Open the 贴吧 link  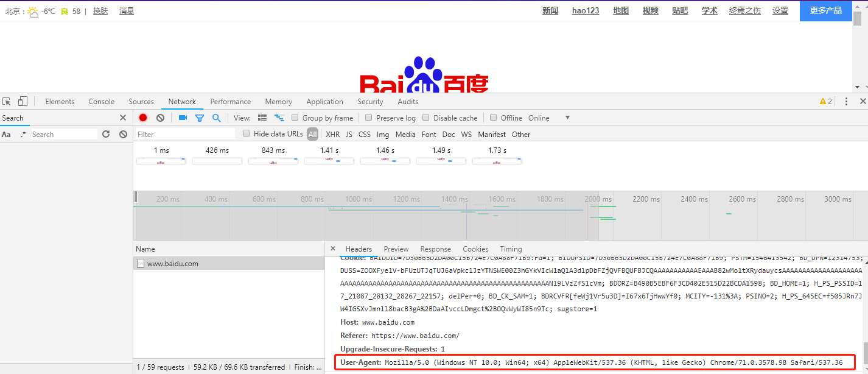680,11
